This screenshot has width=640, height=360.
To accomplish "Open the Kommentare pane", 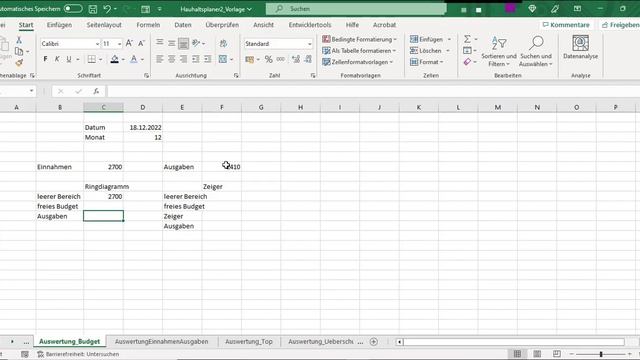I will click(x=566, y=25).
